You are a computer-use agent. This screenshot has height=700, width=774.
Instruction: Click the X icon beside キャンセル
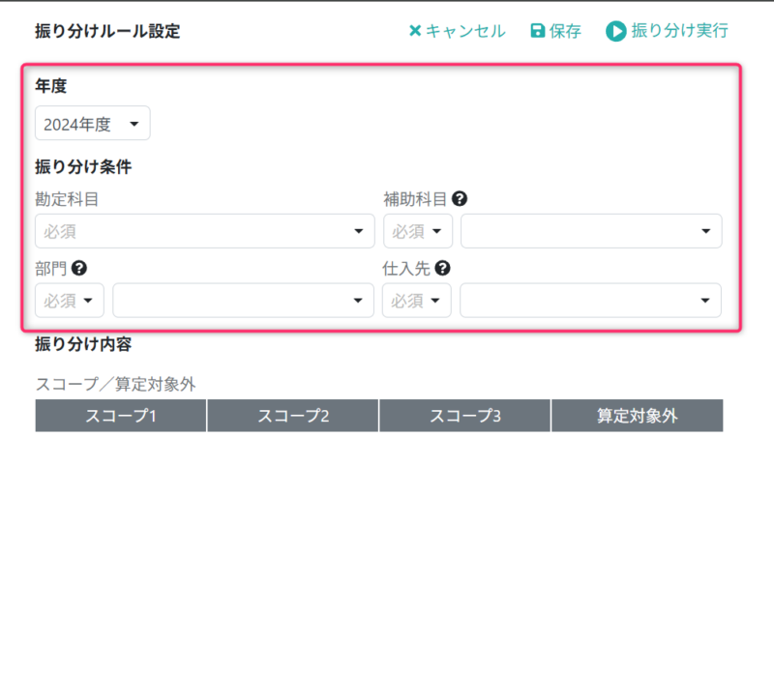(x=417, y=30)
